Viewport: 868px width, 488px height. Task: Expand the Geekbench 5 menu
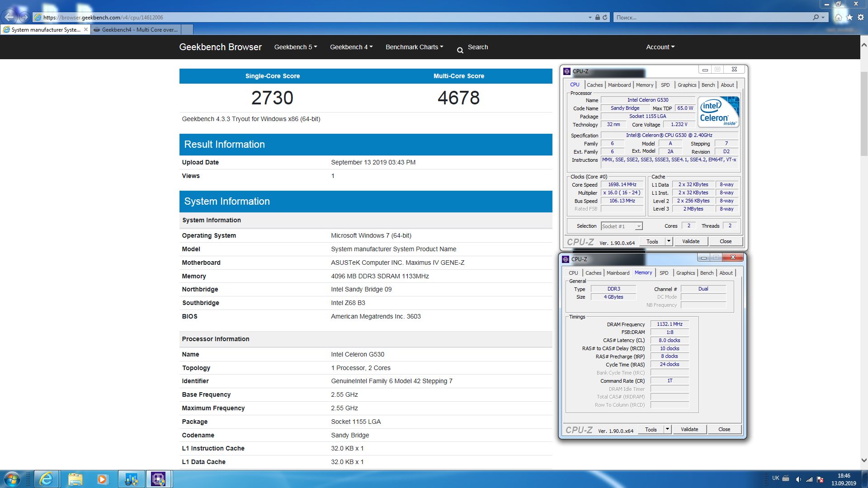(296, 47)
